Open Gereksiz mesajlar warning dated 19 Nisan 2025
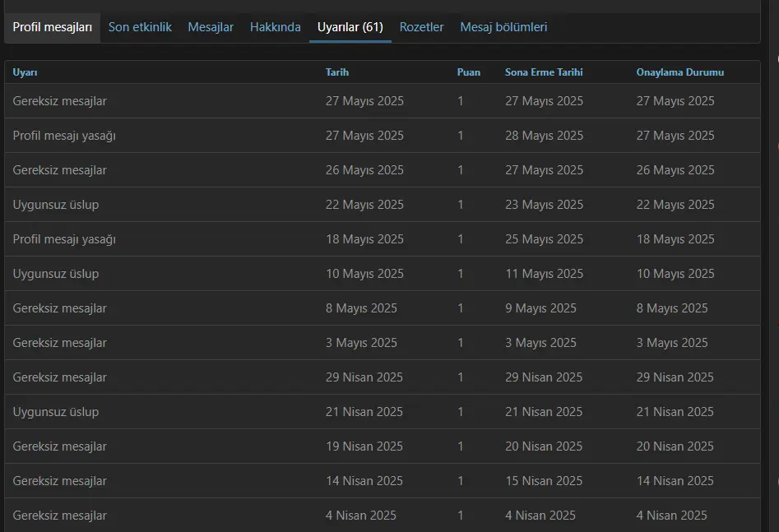The image size is (779, 532). [x=59, y=446]
